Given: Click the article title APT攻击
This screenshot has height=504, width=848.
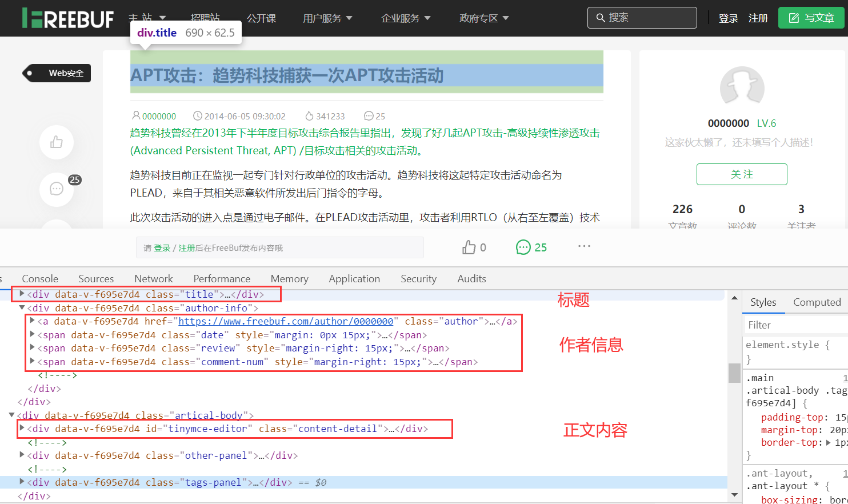Looking at the screenshot, I should click(287, 75).
